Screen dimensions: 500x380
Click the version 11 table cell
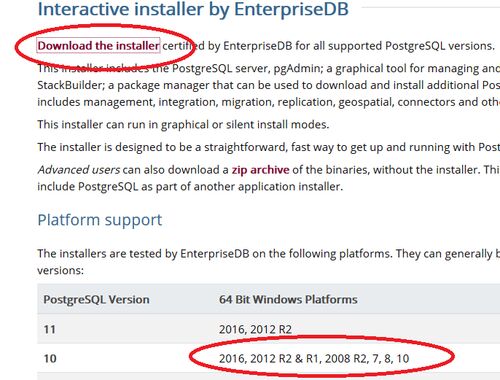click(50, 330)
